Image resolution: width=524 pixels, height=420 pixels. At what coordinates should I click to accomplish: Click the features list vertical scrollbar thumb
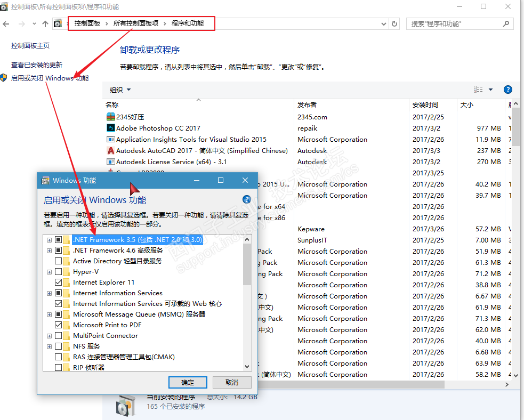[247, 264]
